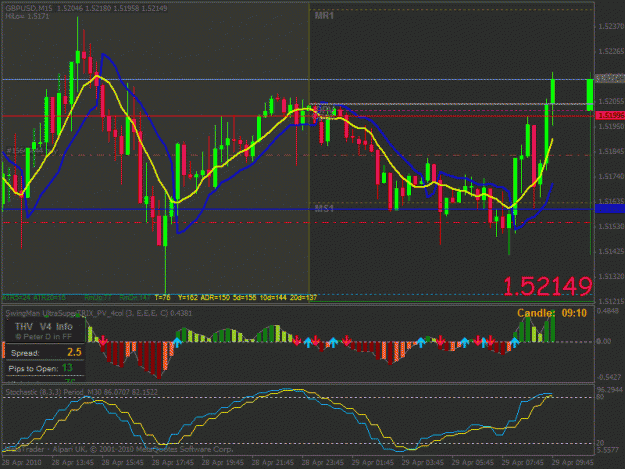Click the 1.51740 price axis label
625x469 pixels.
click(611, 176)
